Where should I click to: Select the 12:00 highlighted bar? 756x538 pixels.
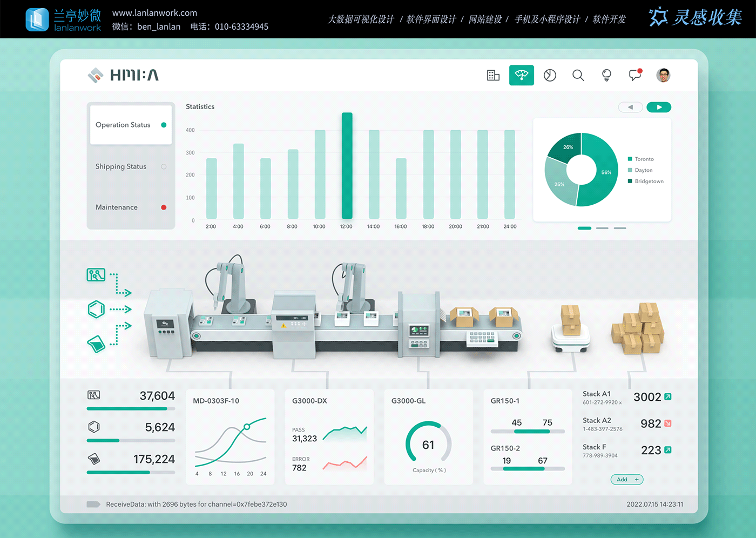pyautogui.click(x=347, y=166)
